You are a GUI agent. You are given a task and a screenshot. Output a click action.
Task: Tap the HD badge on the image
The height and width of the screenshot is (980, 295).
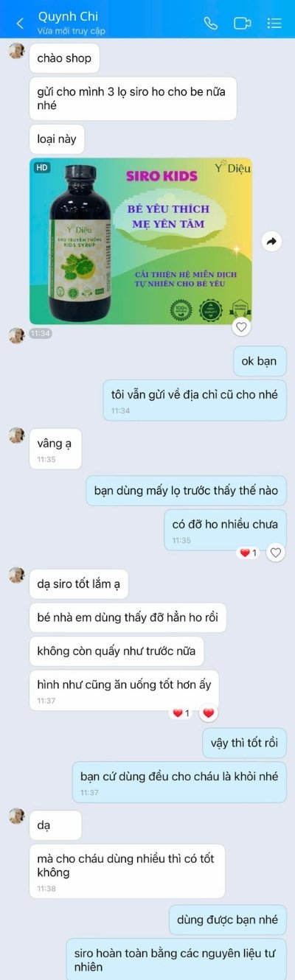coord(42,167)
